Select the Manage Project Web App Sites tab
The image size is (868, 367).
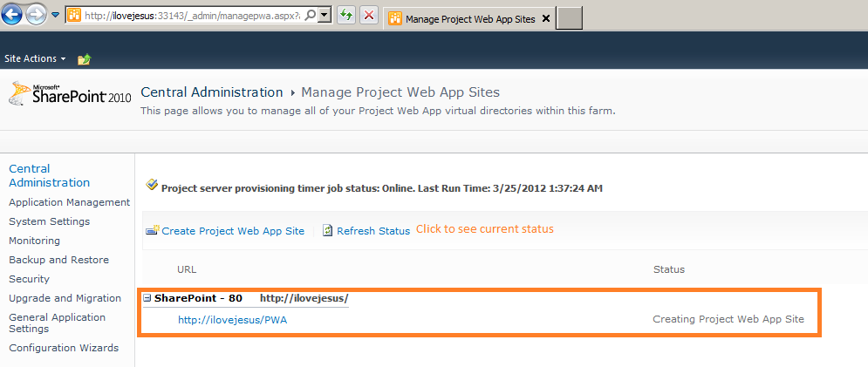pyautogui.click(x=469, y=19)
